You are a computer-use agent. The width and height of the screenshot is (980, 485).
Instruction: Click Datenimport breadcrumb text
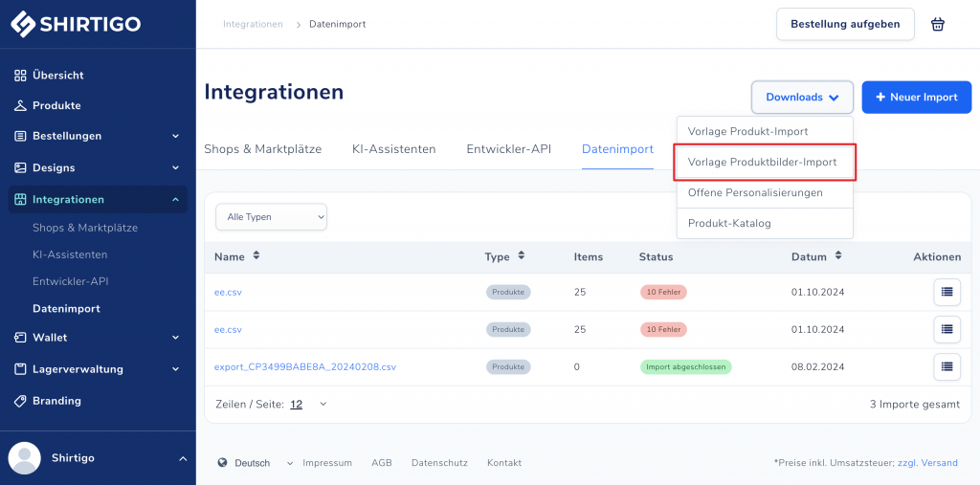click(x=338, y=24)
